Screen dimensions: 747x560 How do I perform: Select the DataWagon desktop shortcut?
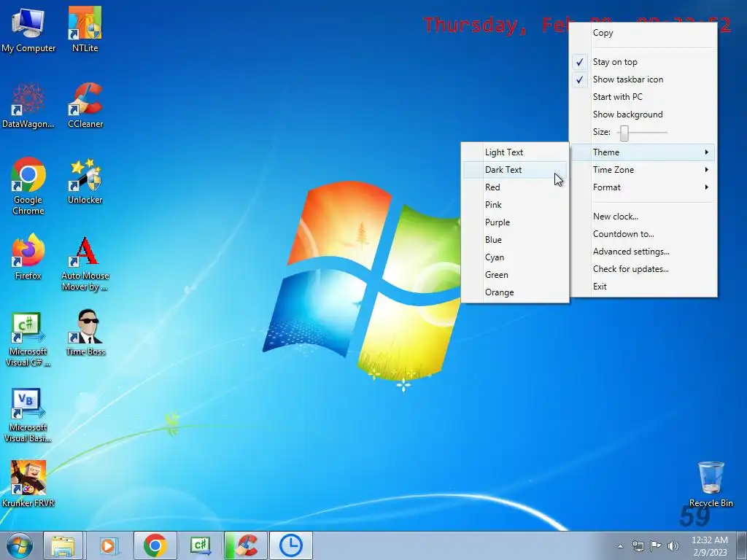tap(28, 106)
